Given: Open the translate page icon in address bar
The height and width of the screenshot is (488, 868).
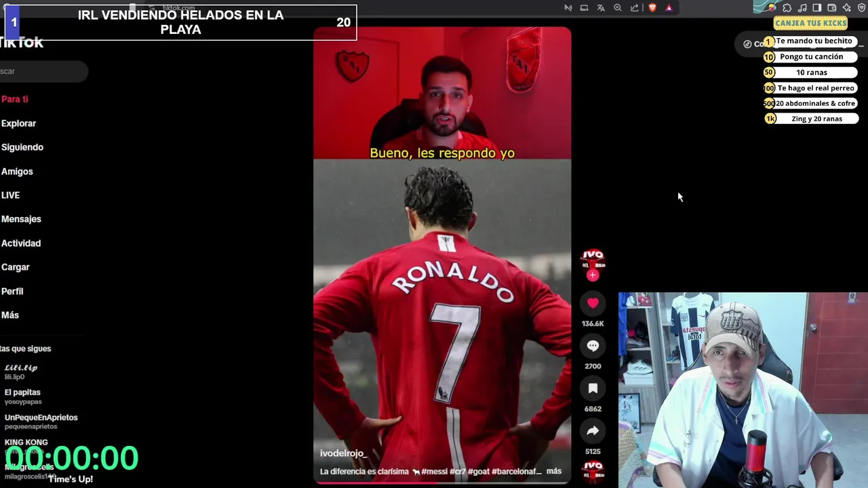Looking at the screenshot, I should [601, 7].
